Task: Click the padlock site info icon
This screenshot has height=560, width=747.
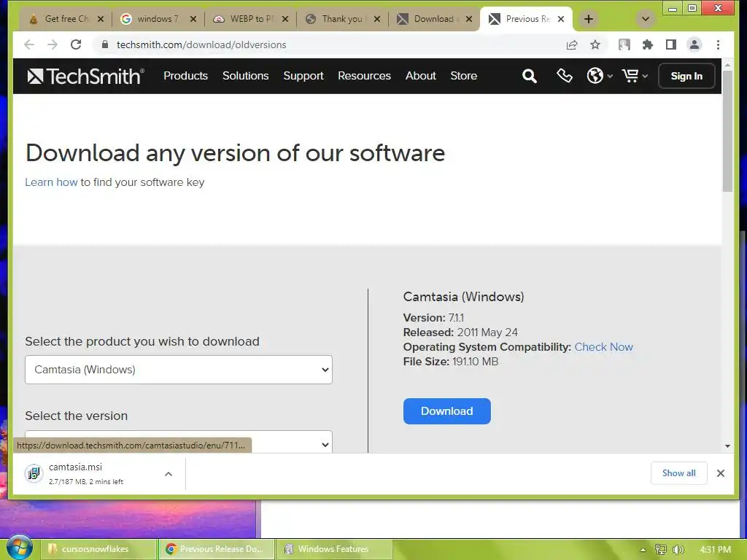Action: pyautogui.click(x=105, y=44)
